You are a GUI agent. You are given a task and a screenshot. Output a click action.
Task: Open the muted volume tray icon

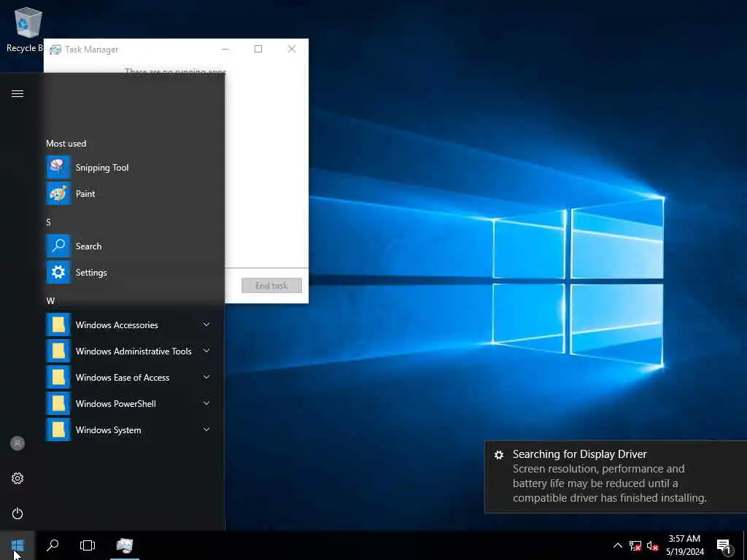point(653,545)
